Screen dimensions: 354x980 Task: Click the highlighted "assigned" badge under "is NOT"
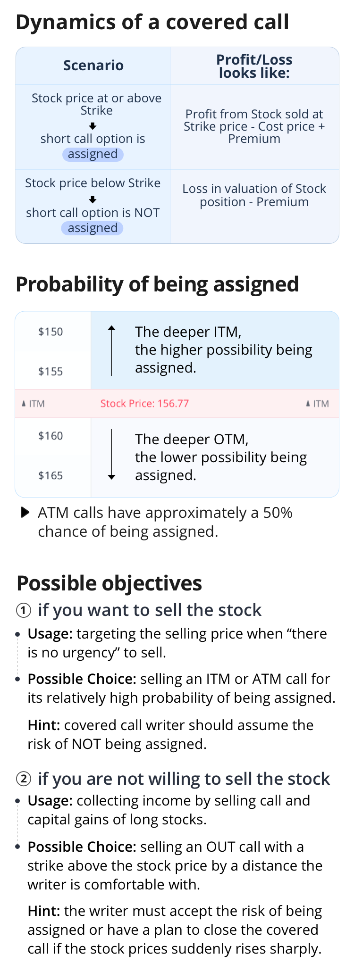(x=93, y=228)
